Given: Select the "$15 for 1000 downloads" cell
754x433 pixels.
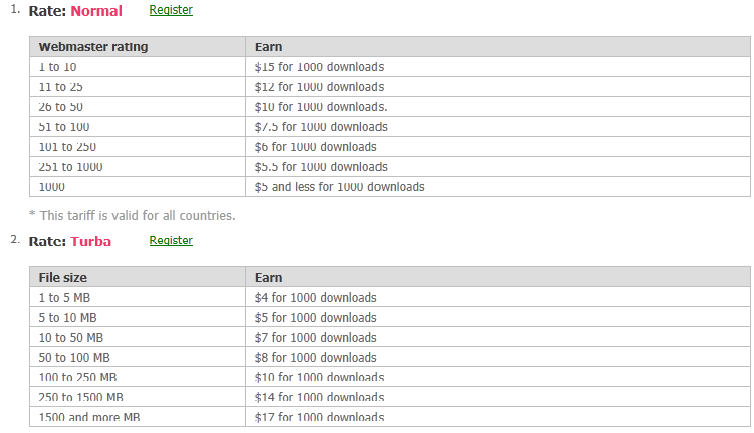Looking at the screenshot, I should click(320, 67).
